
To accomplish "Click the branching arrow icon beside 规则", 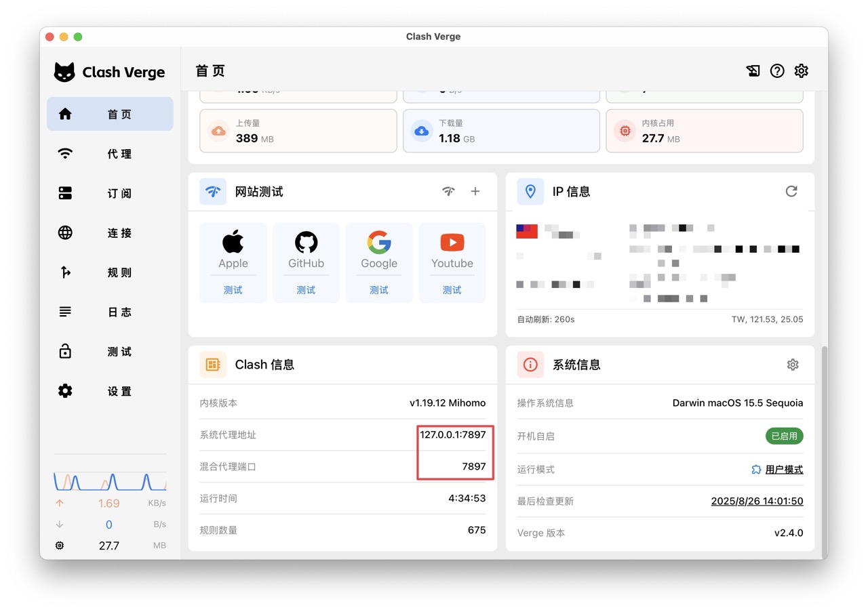I will coord(65,272).
